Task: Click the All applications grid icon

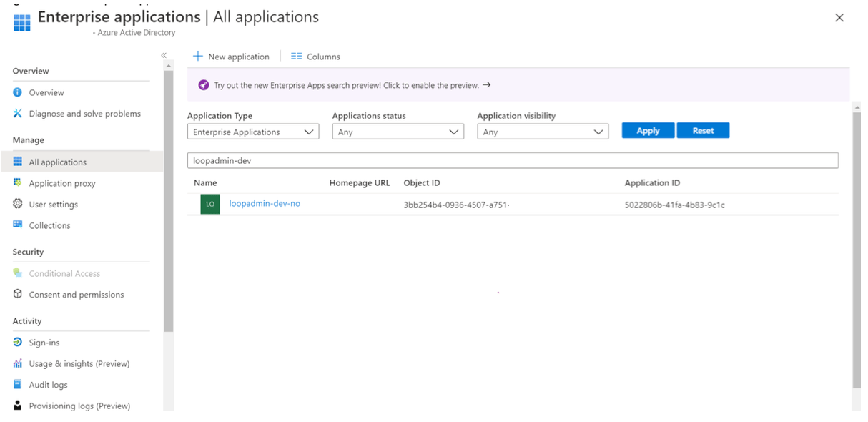Action: coord(18,162)
